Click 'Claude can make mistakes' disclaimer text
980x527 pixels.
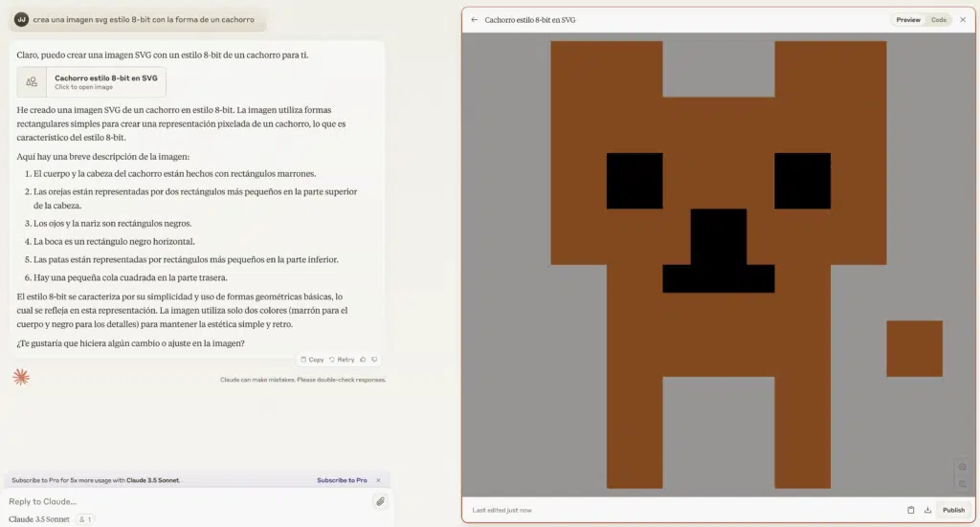click(303, 380)
